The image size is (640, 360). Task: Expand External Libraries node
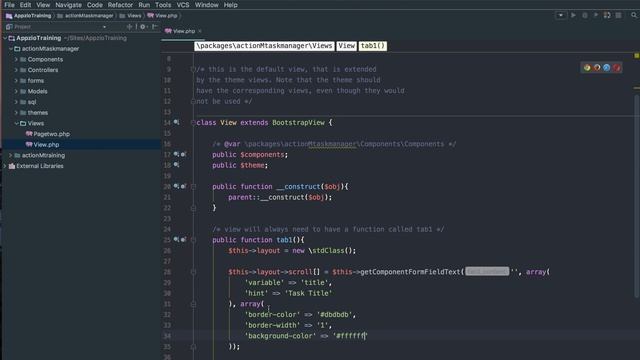click(x=5, y=166)
